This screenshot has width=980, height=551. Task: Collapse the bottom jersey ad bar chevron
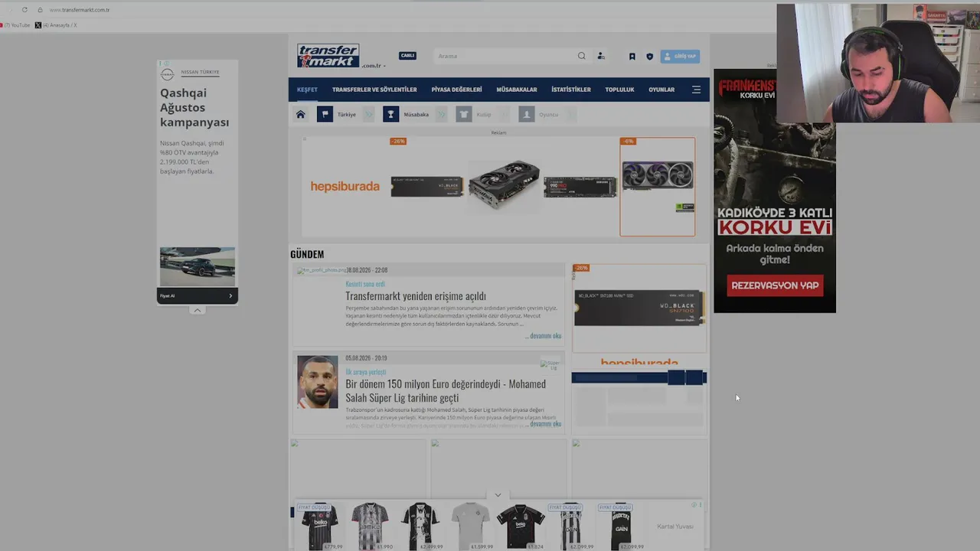click(498, 495)
